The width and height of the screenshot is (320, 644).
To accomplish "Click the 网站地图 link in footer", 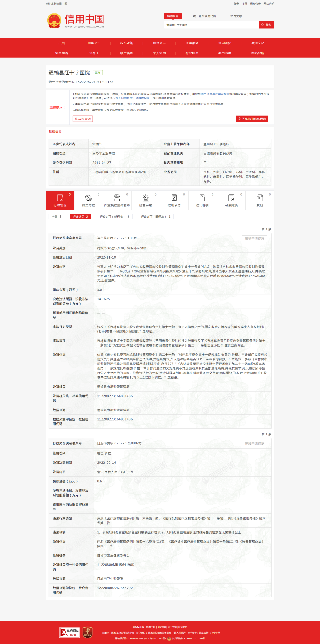I will coord(183,627).
